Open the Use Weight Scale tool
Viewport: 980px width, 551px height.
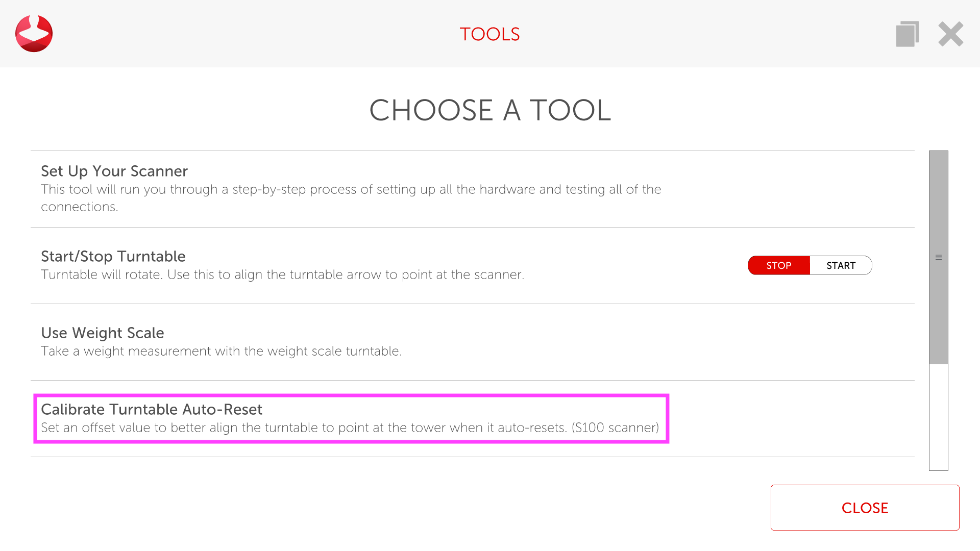click(103, 333)
